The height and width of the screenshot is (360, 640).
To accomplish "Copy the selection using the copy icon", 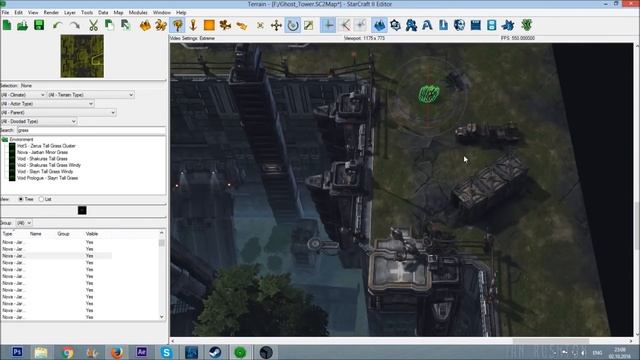I will [109, 25].
